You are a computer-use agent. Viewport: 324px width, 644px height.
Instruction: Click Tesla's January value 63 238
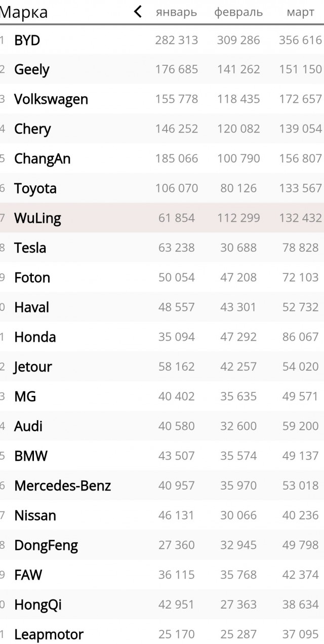click(176, 248)
